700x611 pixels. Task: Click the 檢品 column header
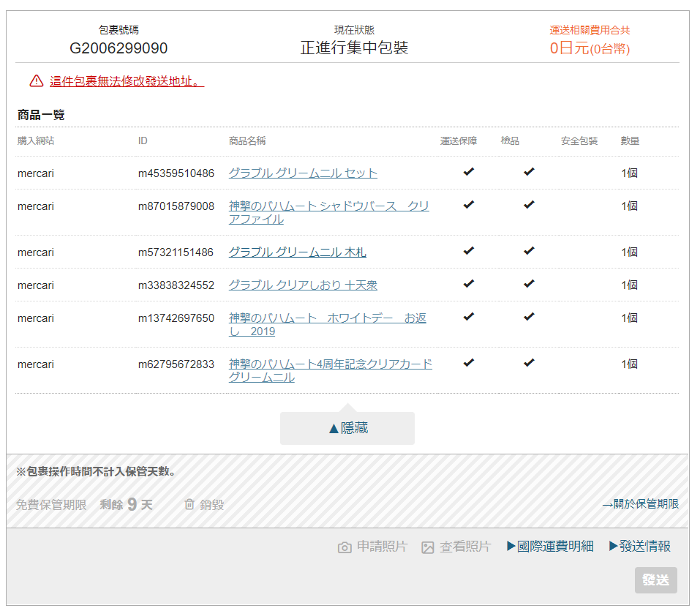(510, 140)
